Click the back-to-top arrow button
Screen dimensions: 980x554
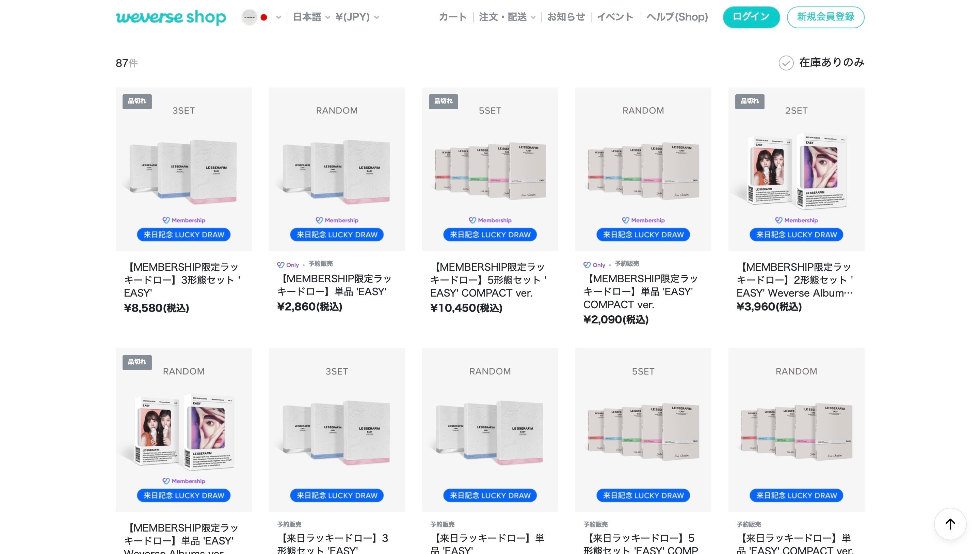(x=950, y=524)
